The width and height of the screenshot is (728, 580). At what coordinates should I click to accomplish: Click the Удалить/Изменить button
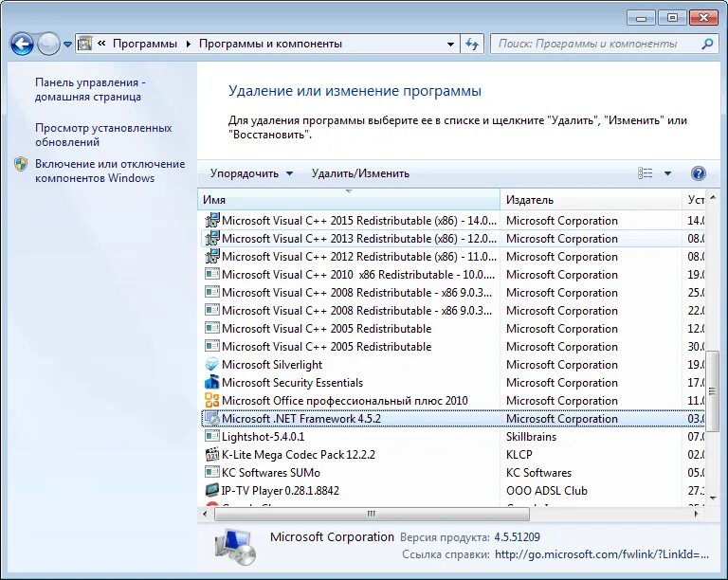point(360,173)
